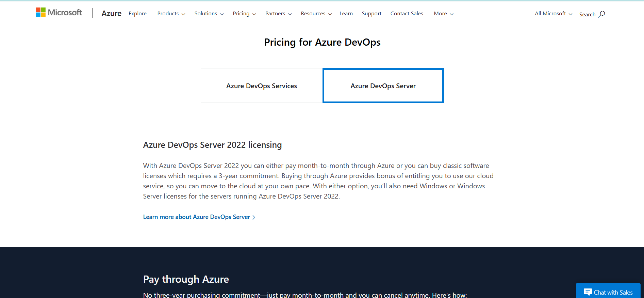This screenshot has height=298, width=644.
Task: Select the Azure DevOps Server tab
Action: pyautogui.click(x=383, y=85)
